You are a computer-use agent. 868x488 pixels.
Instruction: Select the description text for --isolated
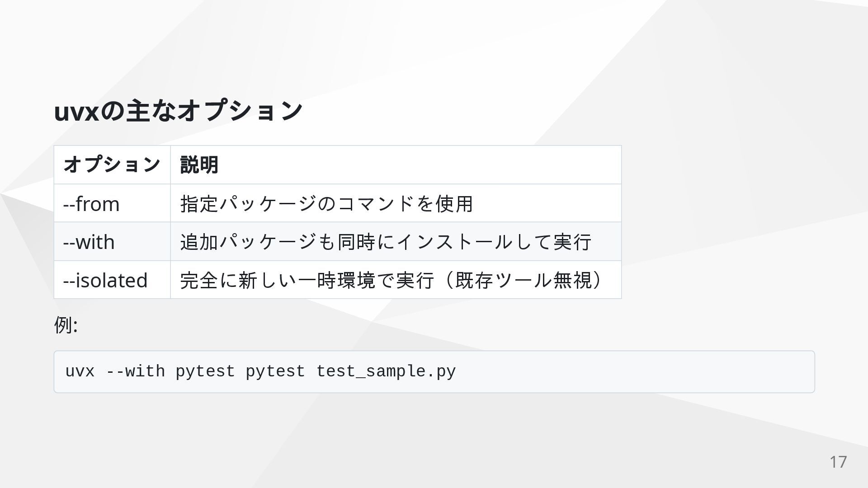[x=392, y=280]
